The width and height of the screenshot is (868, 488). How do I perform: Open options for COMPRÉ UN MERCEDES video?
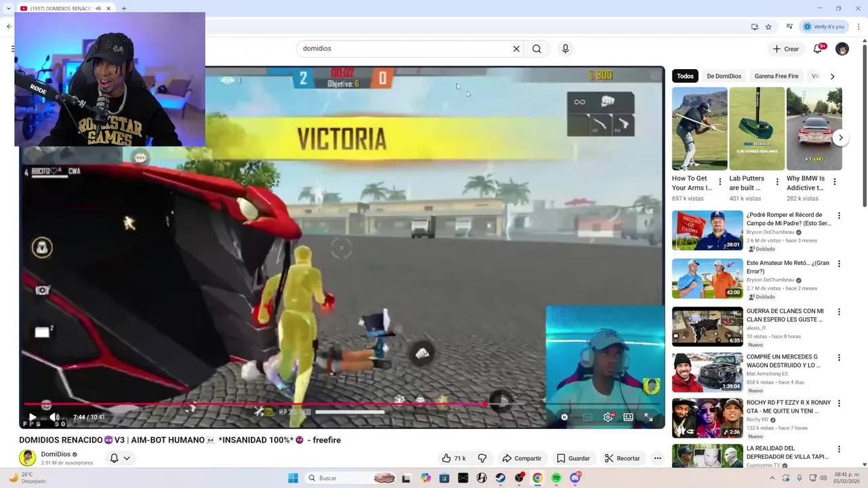[x=839, y=357]
